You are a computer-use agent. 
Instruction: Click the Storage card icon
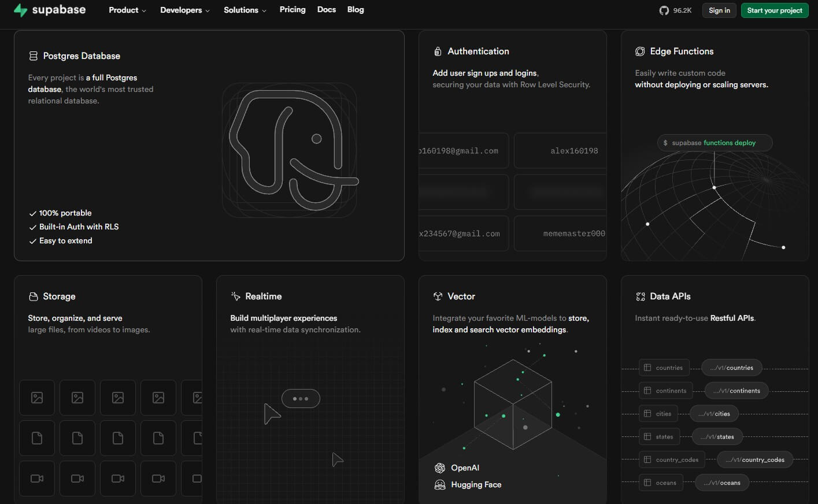tap(33, 297)
